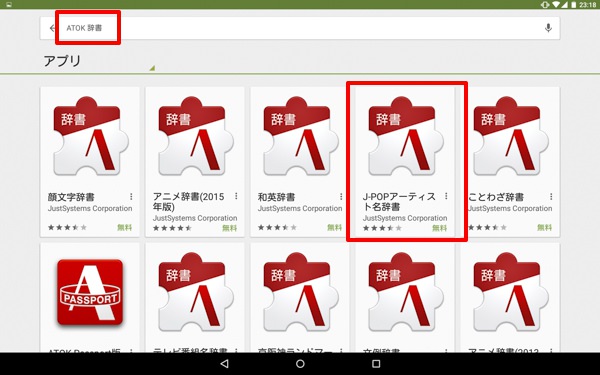Tap 無料 price on 和英辞書 card
This screenshot has height=375, width=600.
[334, 228]
